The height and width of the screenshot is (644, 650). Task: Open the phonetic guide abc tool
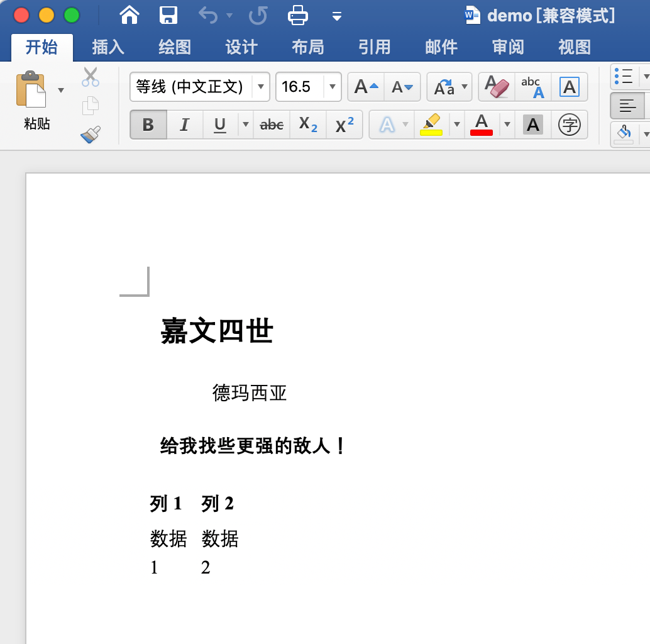[x=532, y=87]
